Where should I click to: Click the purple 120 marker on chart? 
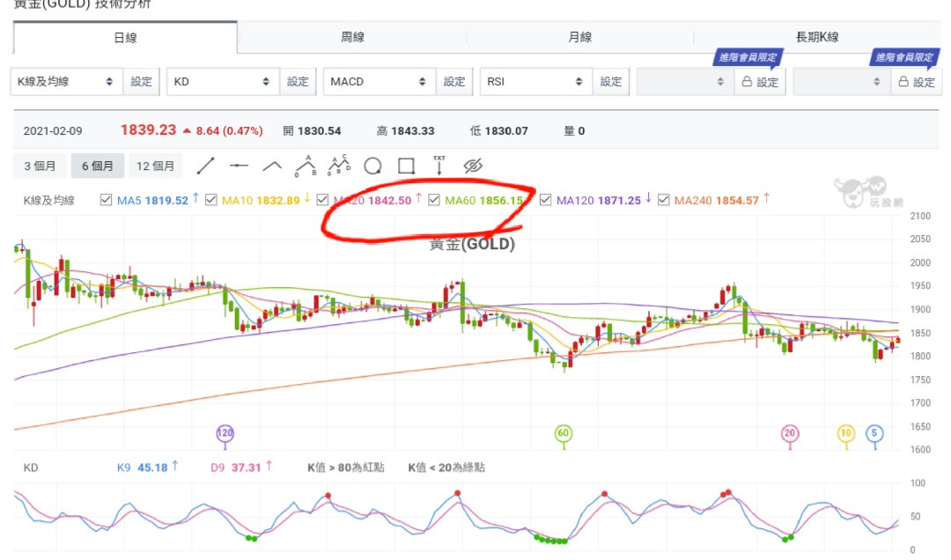[x=225, y=433]
